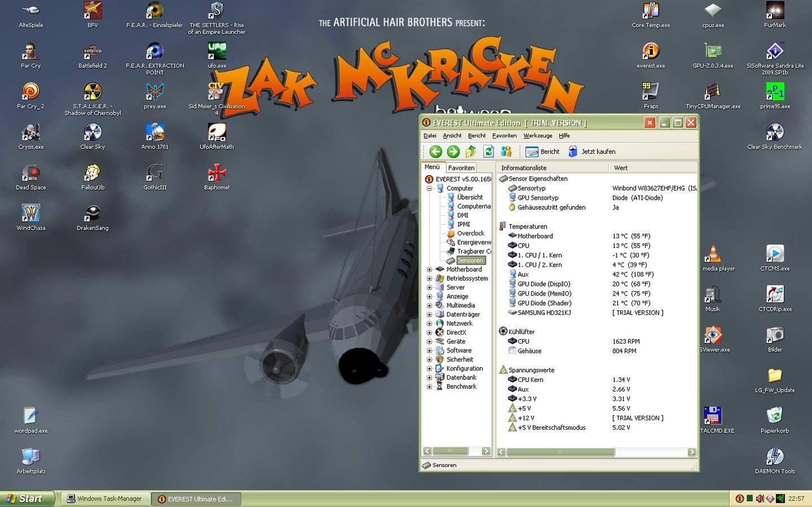The height and width of the screenshot is (507, 812).
Task: Click the Informationsliste column header
Action: pyautogui.click(x=552, y=167)
